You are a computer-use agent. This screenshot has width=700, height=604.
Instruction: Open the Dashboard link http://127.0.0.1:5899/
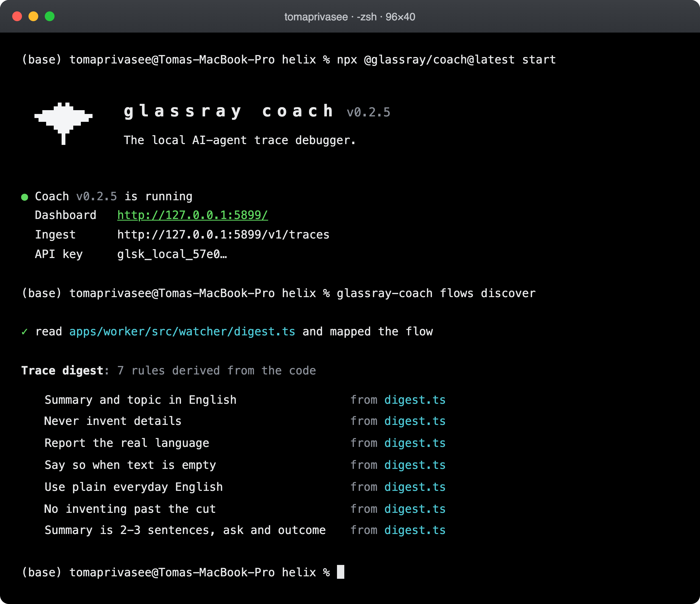193,215
